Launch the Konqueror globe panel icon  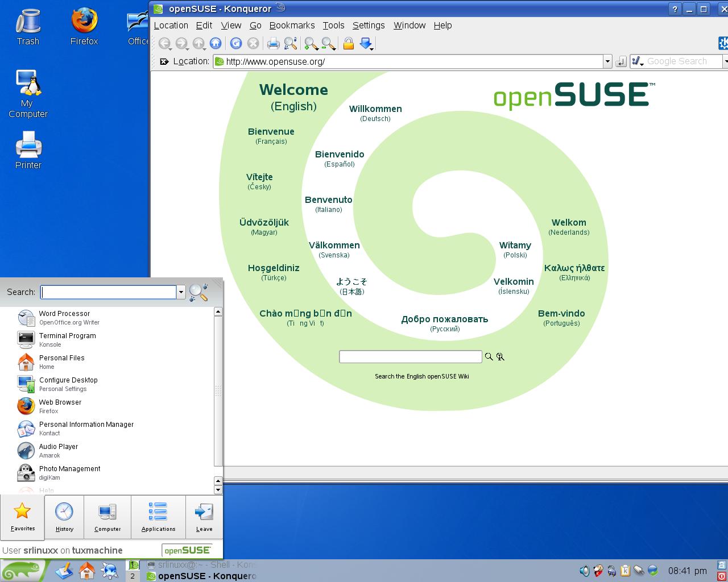click(x=109, y=570)
